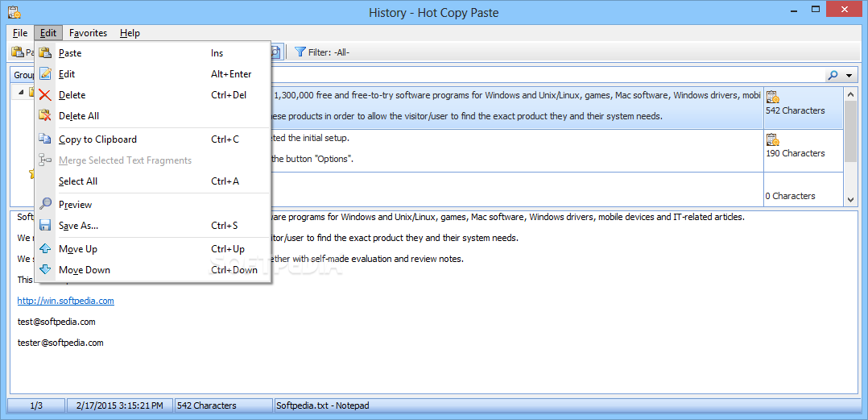Select Save As... with the floppy icon
Screen dimensions: 868x420
pos(153,226)
